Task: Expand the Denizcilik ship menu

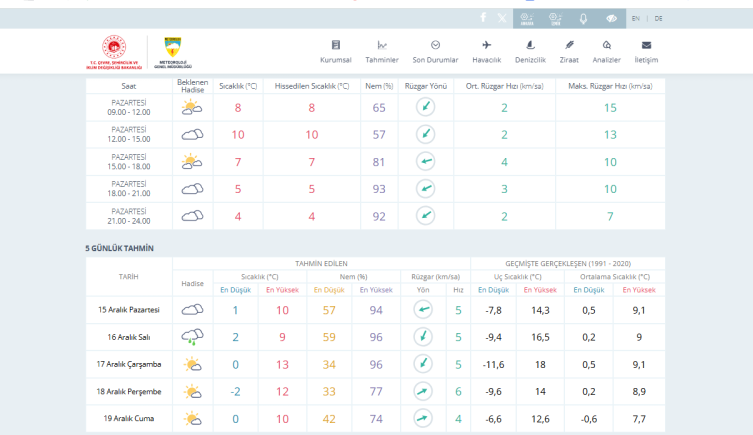Action: click(529, 51)
